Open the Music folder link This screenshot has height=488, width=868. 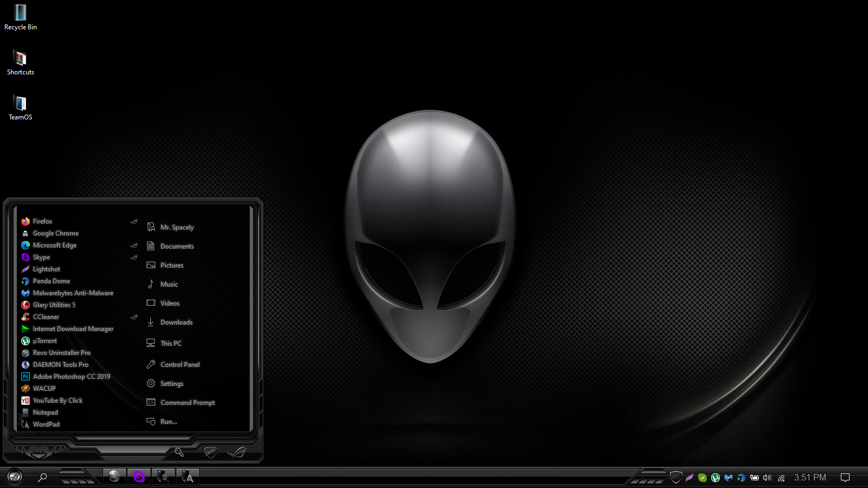(x=163, y=284)
